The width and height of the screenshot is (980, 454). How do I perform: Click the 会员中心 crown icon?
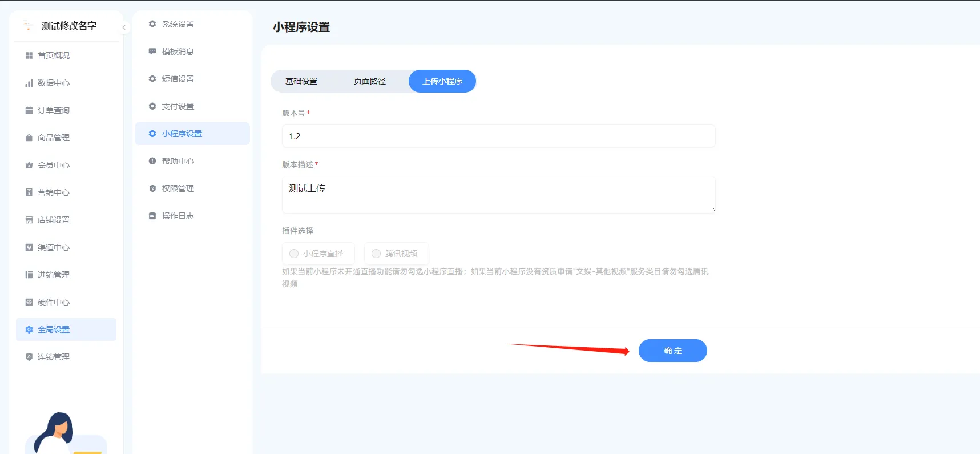[x=29, y=165]
